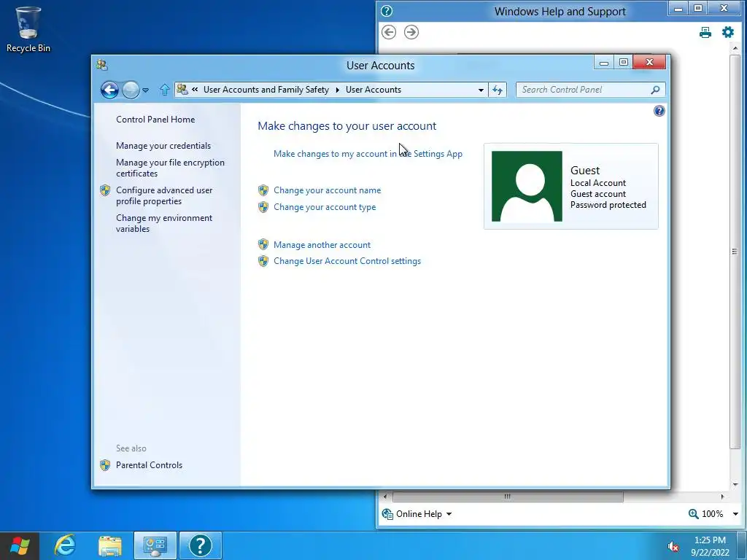
Task: Go up one level with the up arrow
Action: coord(164,90)
